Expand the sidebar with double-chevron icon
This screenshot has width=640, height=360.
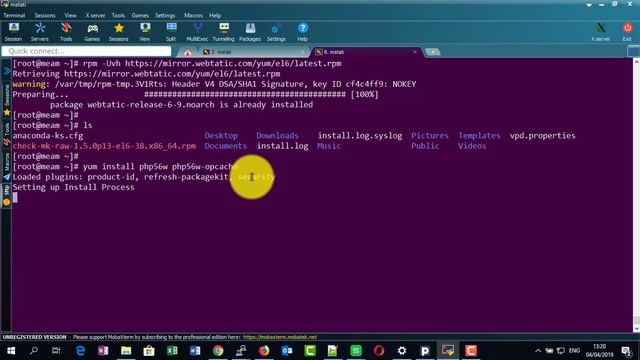7,71
